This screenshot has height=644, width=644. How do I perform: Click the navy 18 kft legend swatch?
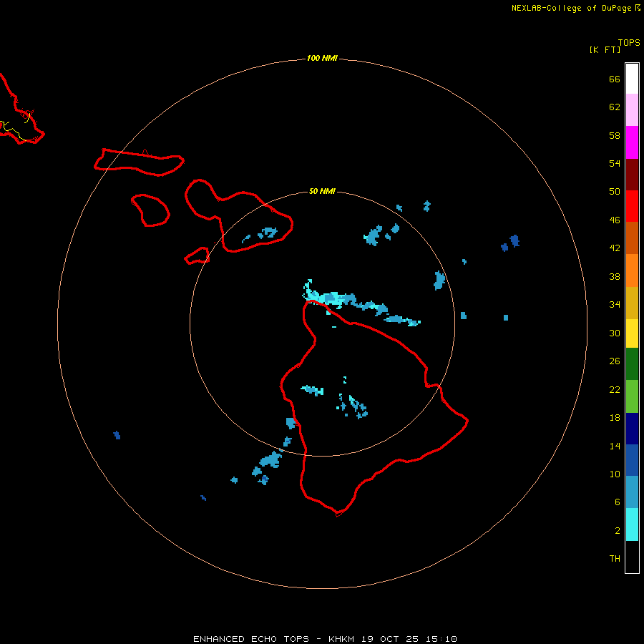632,429
